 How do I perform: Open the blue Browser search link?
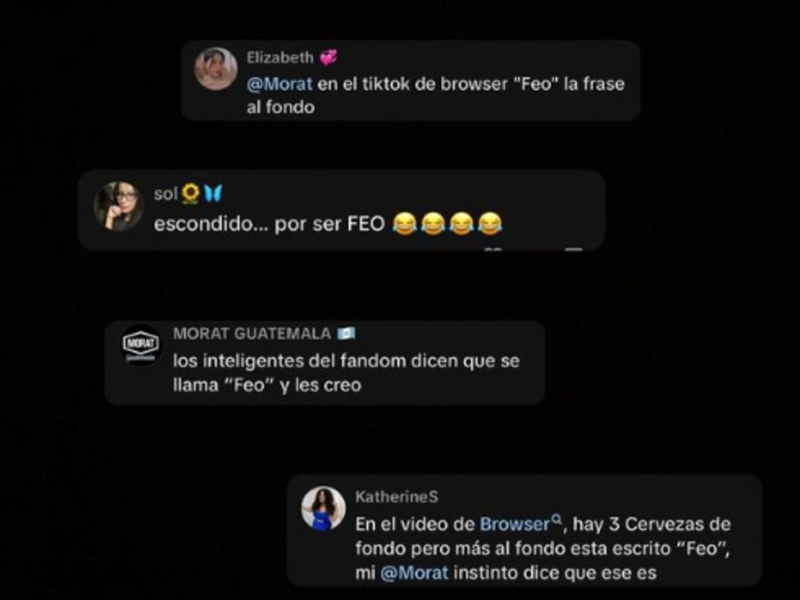coord(514,524)
